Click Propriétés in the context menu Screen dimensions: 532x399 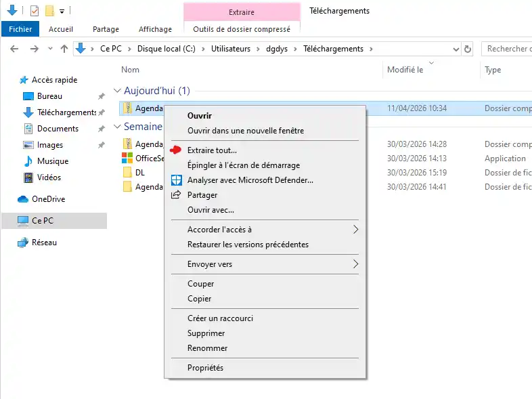click(205, 368)
